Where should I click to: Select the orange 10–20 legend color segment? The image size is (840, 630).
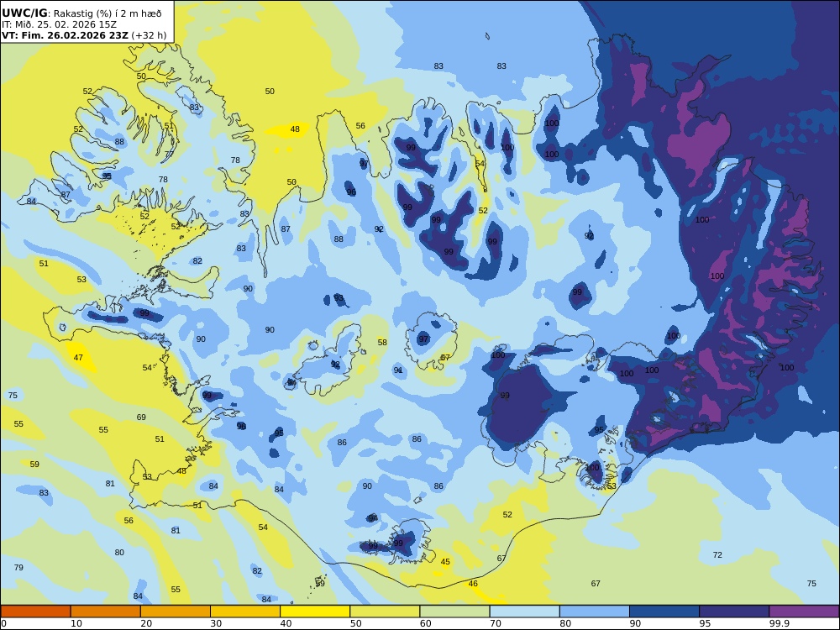(x=106, y=612)
